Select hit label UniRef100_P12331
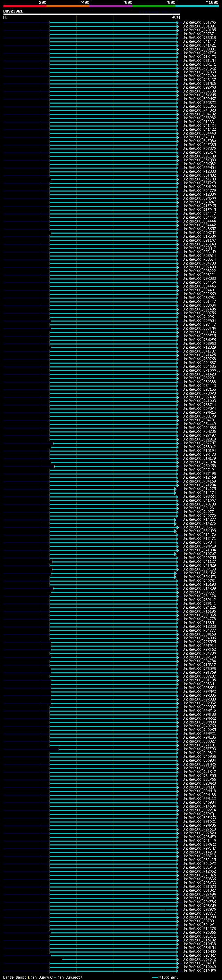 tap(199, 122)
